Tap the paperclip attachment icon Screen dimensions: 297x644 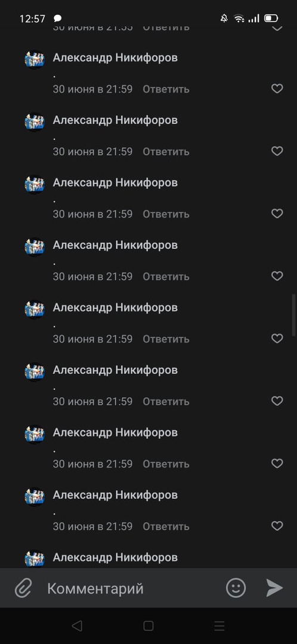click(x=23, y=588)
